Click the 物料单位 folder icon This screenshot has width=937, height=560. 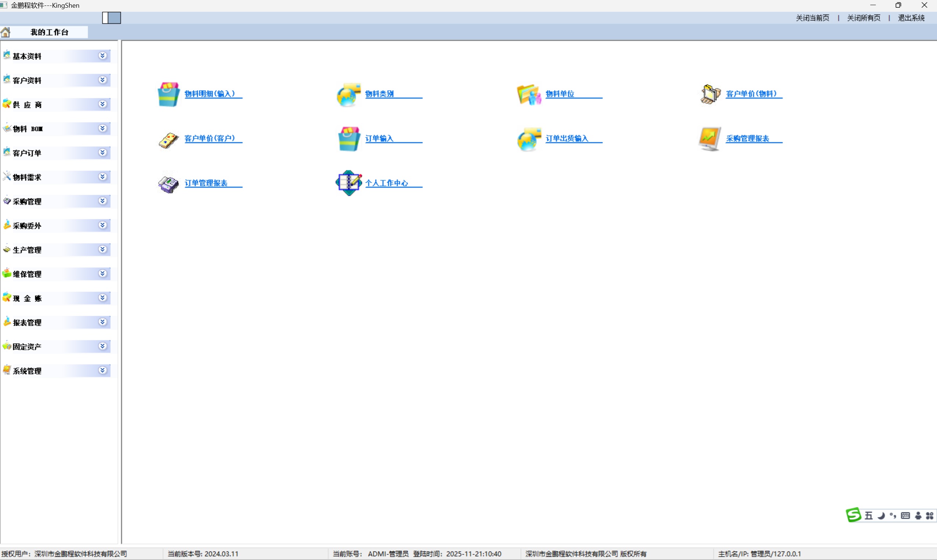tap(529, 95)
